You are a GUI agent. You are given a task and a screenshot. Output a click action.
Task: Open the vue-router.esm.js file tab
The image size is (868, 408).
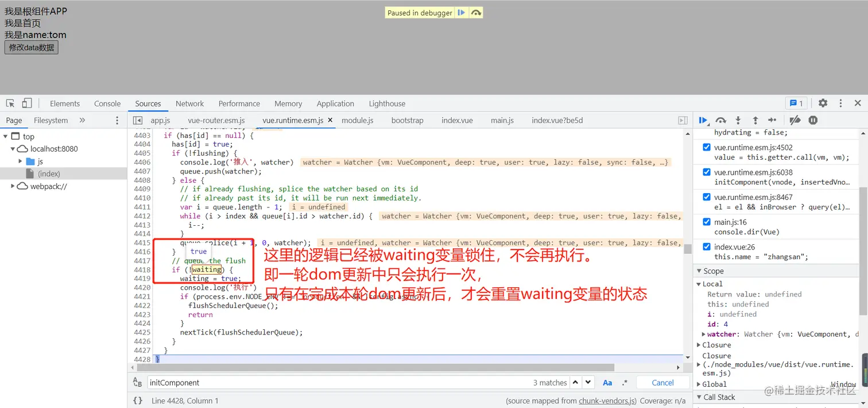[216, 120]
